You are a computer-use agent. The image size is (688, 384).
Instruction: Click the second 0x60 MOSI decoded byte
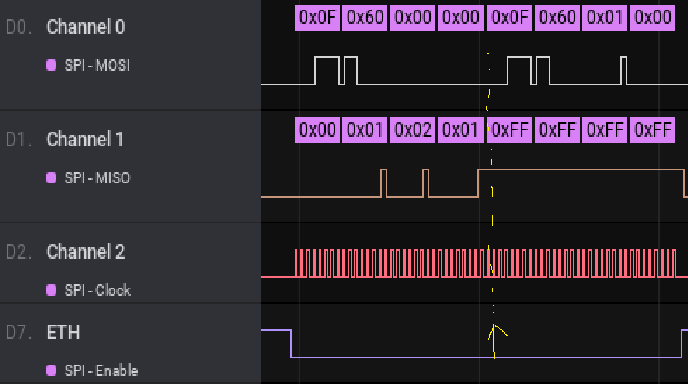pos(557,18)
